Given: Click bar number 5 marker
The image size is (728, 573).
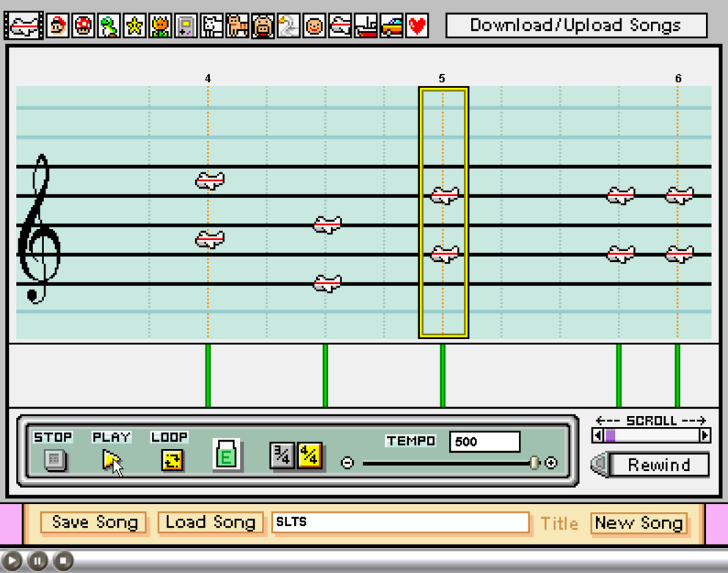Looking at the screenshot, I should pyautogui.click(x=442, y=79).
